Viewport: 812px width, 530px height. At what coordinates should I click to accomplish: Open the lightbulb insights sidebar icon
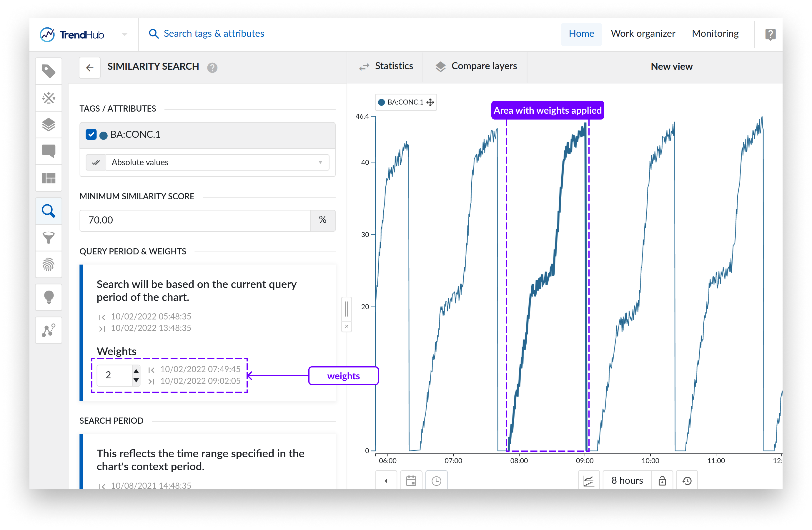tap(49, 297)
